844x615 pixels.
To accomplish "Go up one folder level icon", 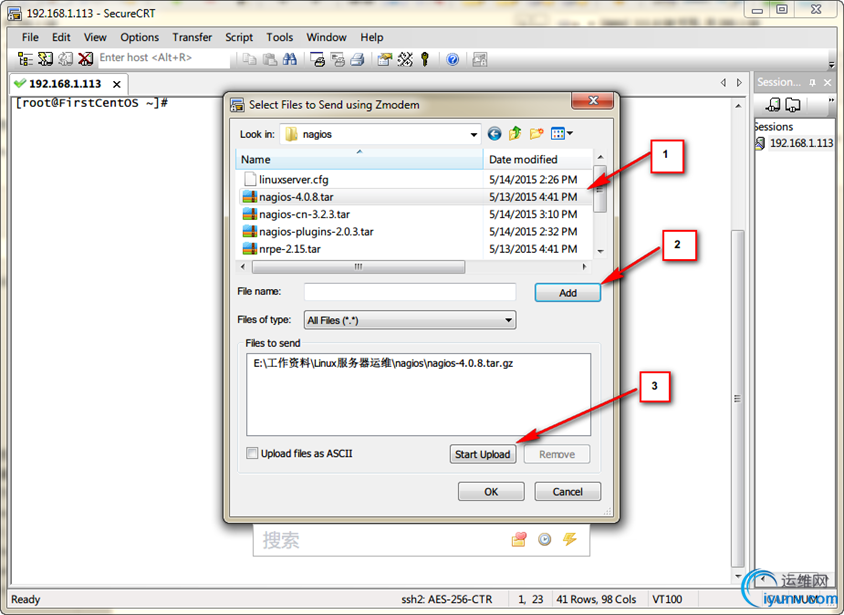I will click(x=515, y=133).
